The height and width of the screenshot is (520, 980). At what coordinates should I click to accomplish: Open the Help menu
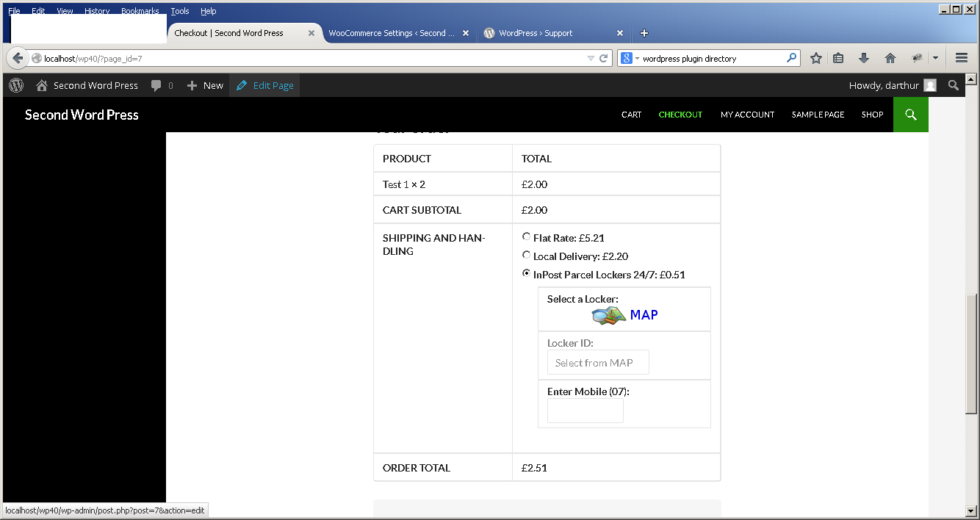[209, 11]
